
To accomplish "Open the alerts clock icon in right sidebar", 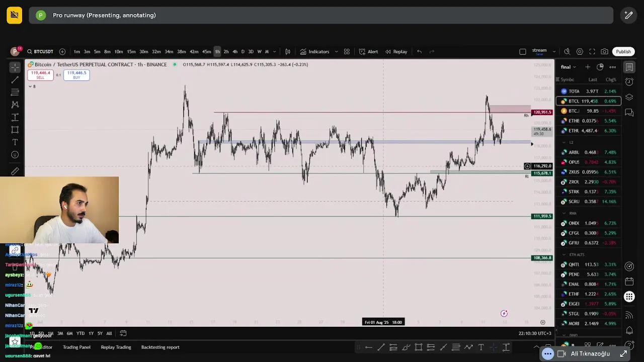I will point(629,82).
